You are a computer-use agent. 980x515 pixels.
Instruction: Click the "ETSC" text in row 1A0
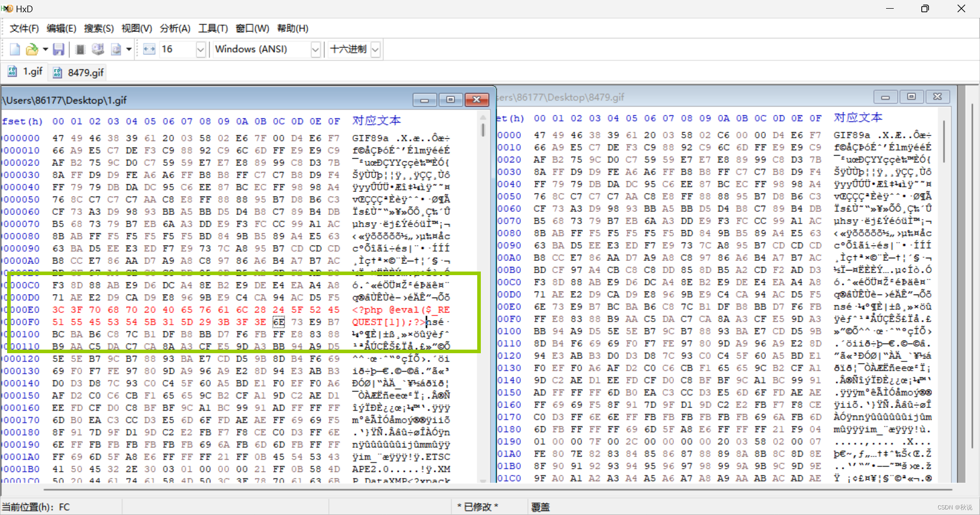[x=438, y=457]
